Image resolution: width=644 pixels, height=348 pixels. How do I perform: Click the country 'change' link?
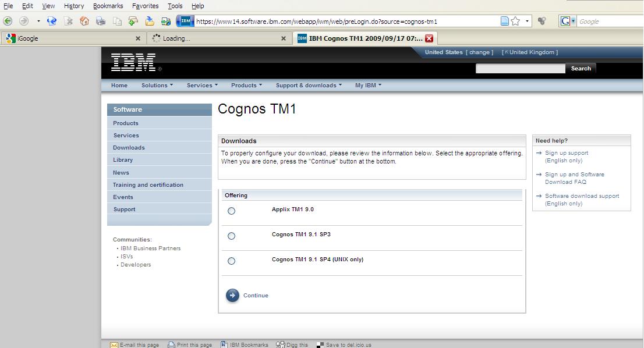[479, 52]
